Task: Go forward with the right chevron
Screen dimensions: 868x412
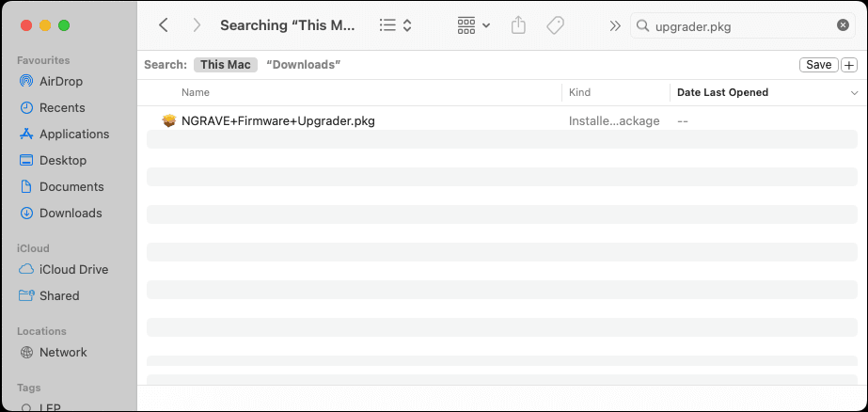Action: pyautogui.click(x=197, y=25)
